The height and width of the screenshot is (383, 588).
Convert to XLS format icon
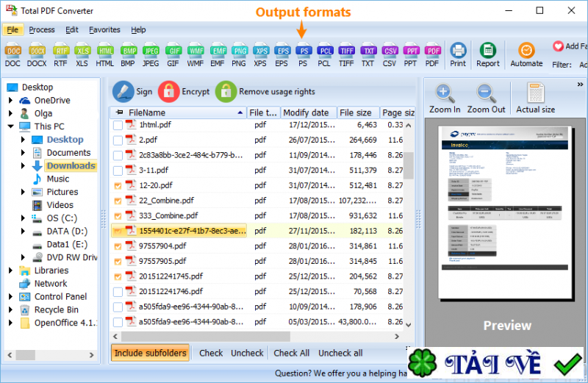pyautogui.click(x=82, y=55)
